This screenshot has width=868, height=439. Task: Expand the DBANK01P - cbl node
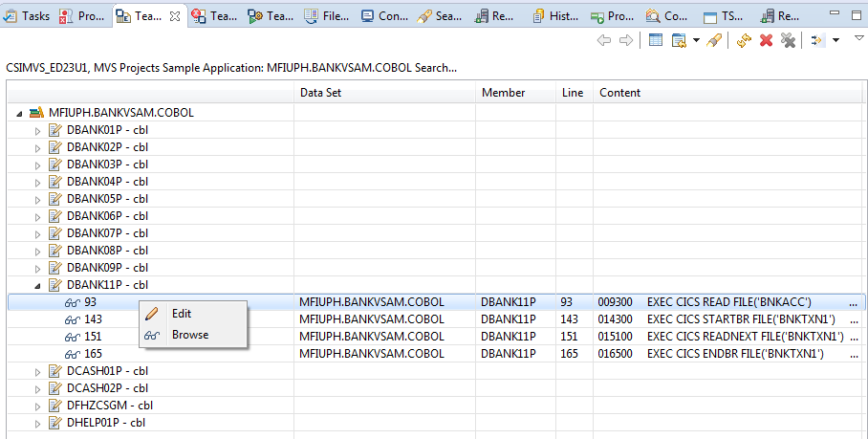click(x=37, y=131)
